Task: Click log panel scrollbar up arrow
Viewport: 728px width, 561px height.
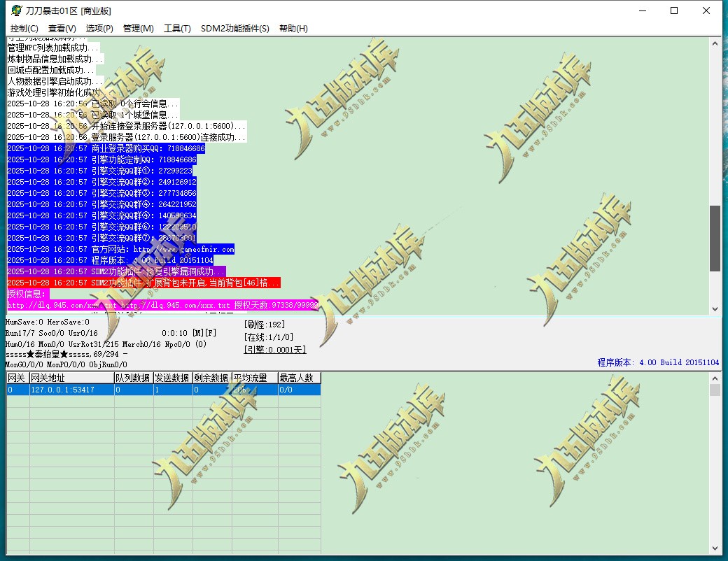Action: pyautogui.click(x=715, y=43)
